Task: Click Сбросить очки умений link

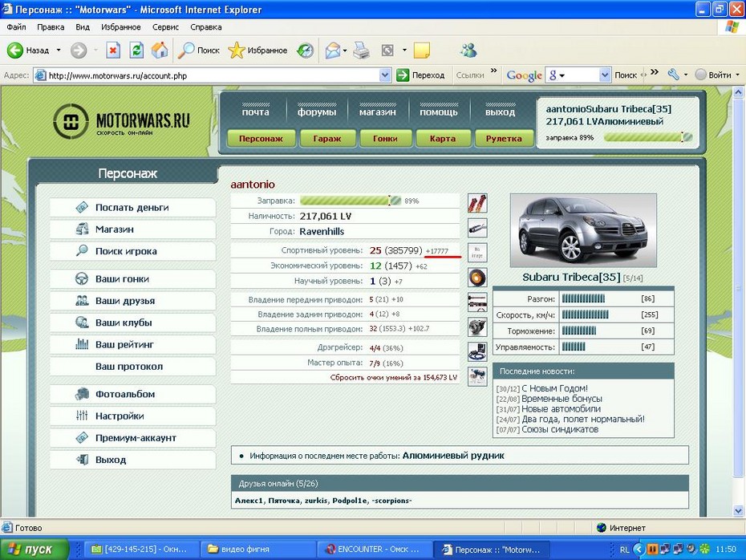Action: coord(394,377)
